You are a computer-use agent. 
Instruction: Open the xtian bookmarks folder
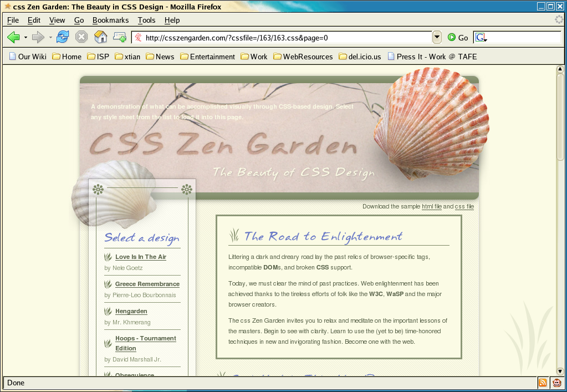127,57
